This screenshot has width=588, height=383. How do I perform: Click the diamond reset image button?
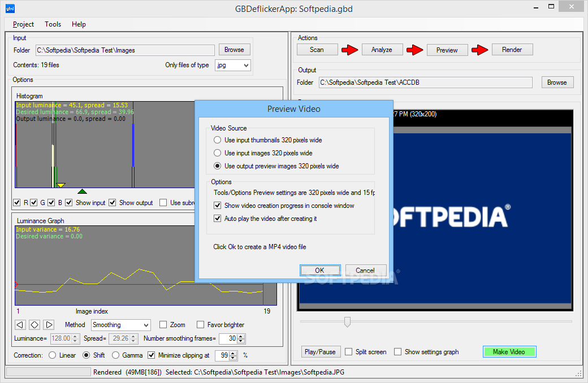(34, 325)
